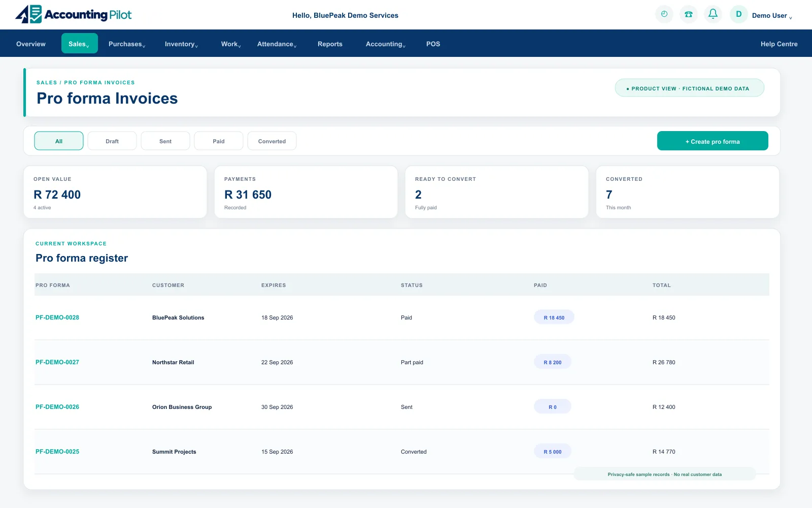Viewport: 812px width, 508px height.
Task: Click the Customer column header
Action: 168,285
